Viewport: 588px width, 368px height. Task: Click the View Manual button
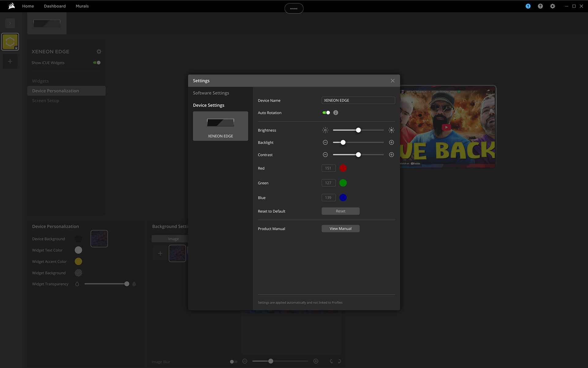[340, 228]
